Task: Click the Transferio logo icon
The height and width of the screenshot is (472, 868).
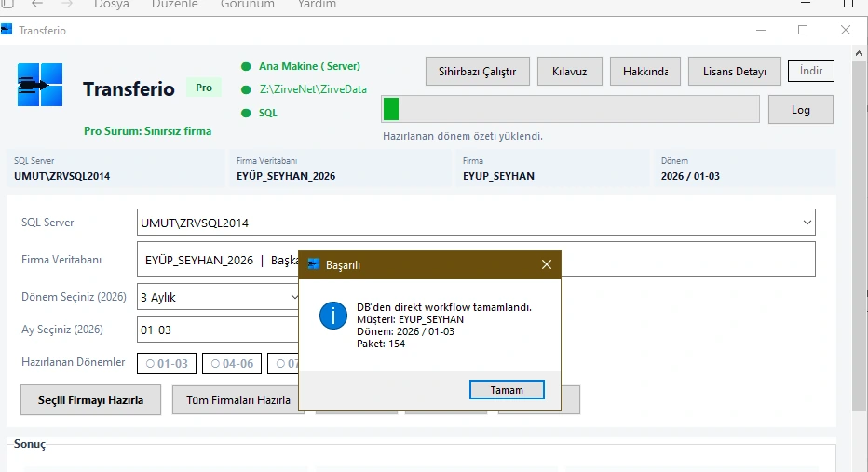Action: [x=40, y=85]
